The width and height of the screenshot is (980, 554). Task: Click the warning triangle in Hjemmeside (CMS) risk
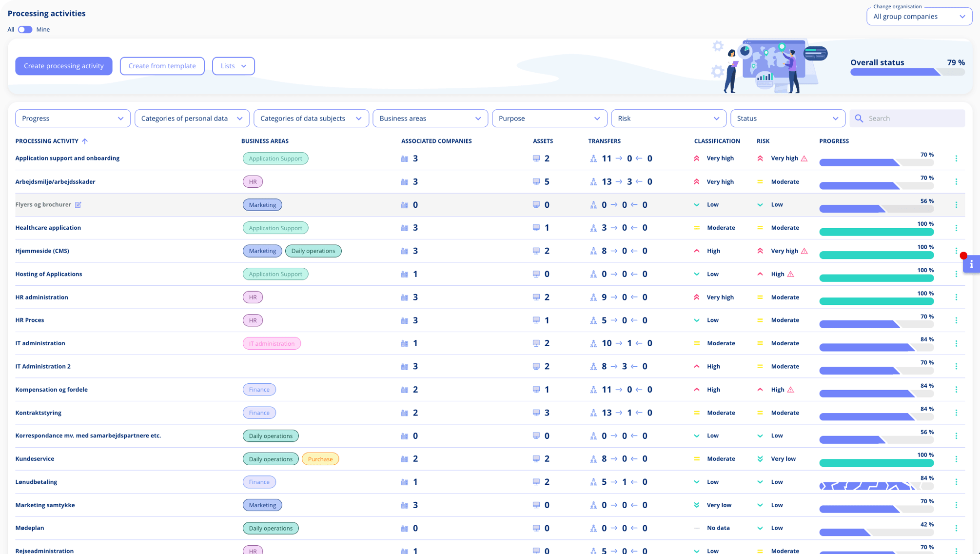[x=804, y=251]
